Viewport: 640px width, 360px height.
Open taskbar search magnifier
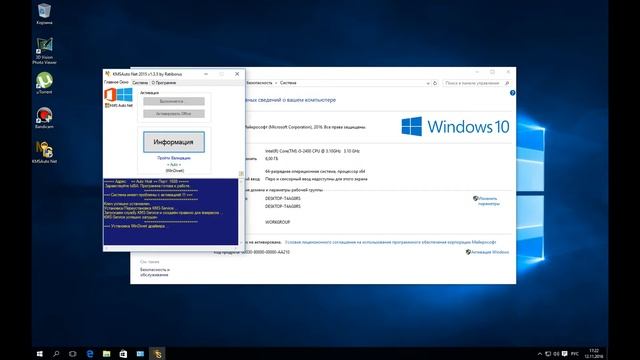click(x=56, y=353)
